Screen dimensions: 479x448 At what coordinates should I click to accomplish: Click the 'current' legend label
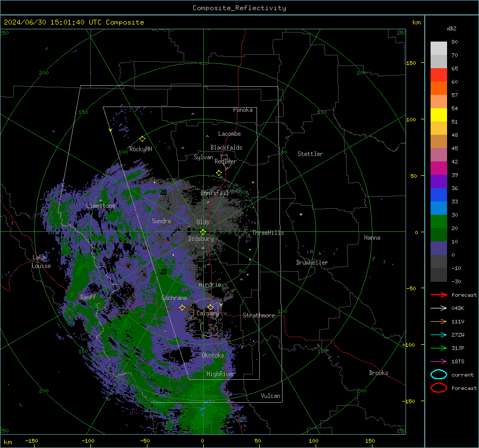[x=463, y=374]
